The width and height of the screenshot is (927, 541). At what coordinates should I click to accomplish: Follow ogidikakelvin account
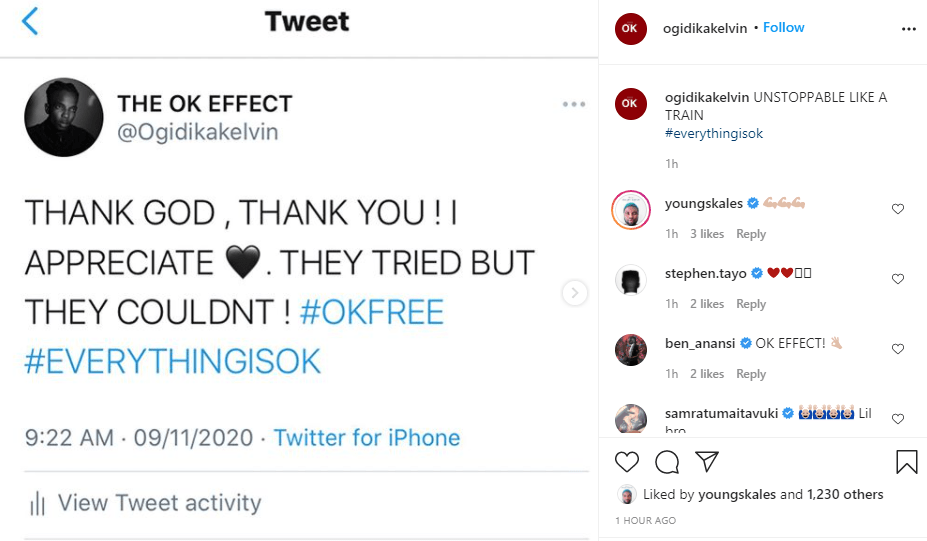783,28
